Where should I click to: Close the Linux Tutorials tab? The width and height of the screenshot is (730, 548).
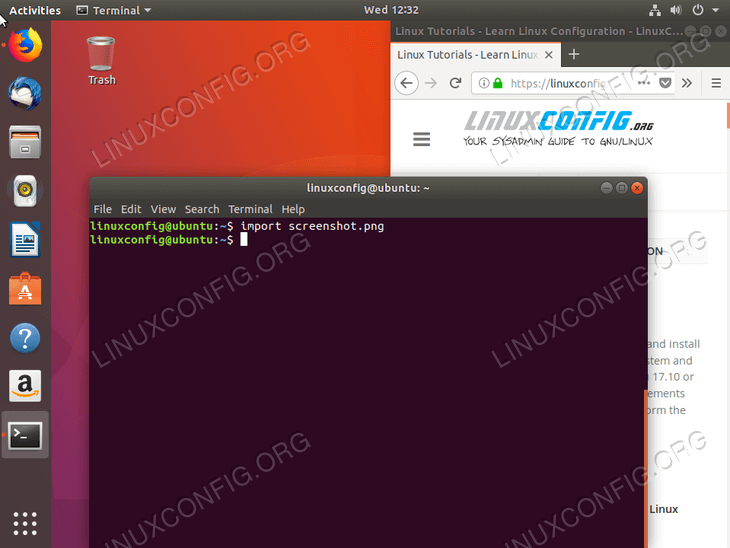549,55
